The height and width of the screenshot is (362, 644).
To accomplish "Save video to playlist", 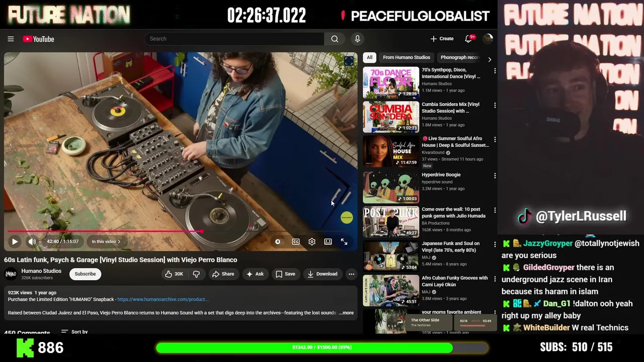I will [285, 274].
